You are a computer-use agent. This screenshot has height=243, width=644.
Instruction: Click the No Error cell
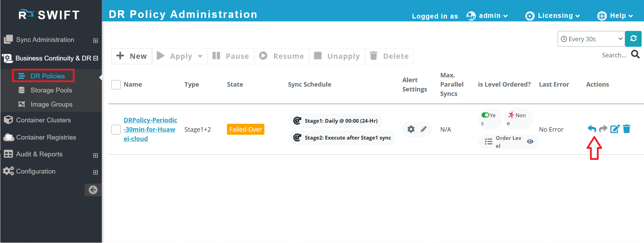(551, 129)
